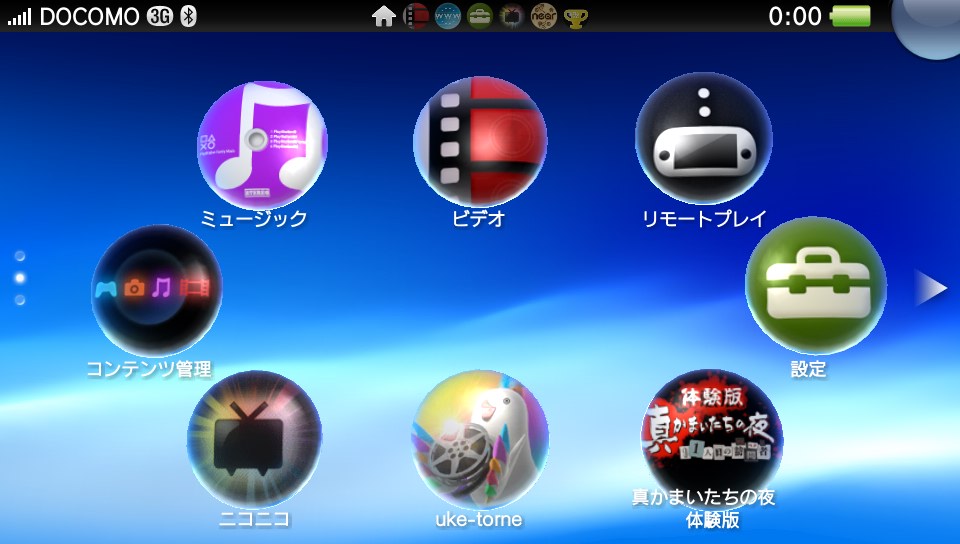Select the bottom home page indicator dot
This screenshot has width=960, height=544.
20,300
